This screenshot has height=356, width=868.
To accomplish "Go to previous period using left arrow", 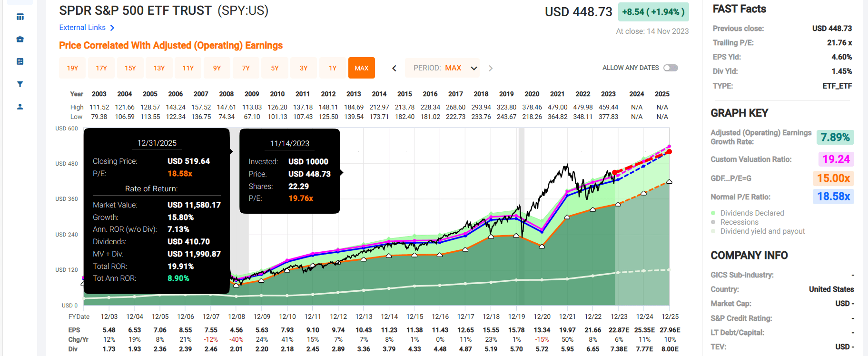I will click(x=394, y=68).
